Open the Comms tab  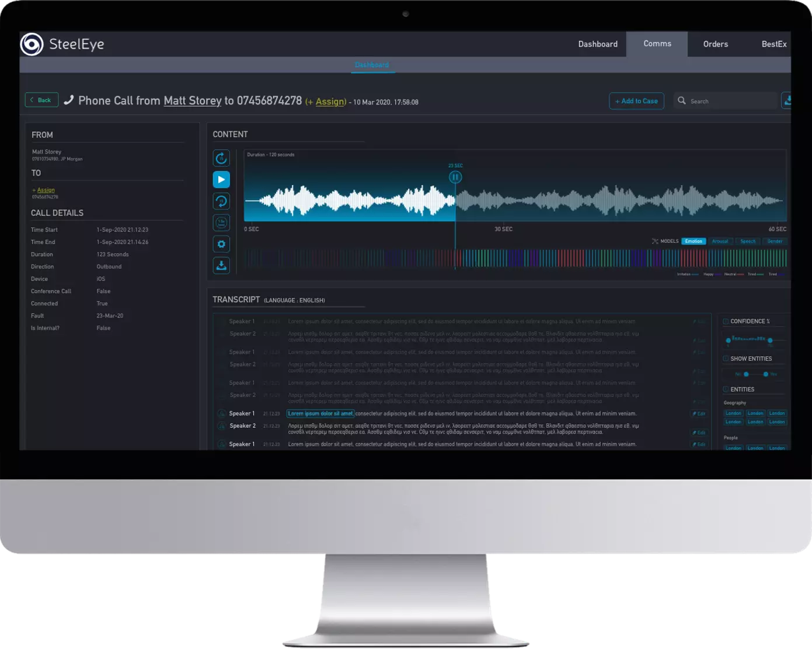pyautogui.click(x=657, y=44)
